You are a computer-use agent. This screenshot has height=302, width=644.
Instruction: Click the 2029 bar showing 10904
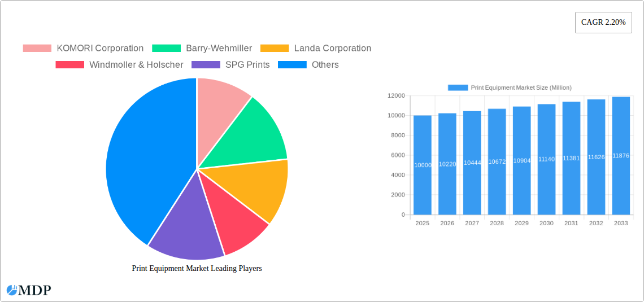tap(521, 160)
